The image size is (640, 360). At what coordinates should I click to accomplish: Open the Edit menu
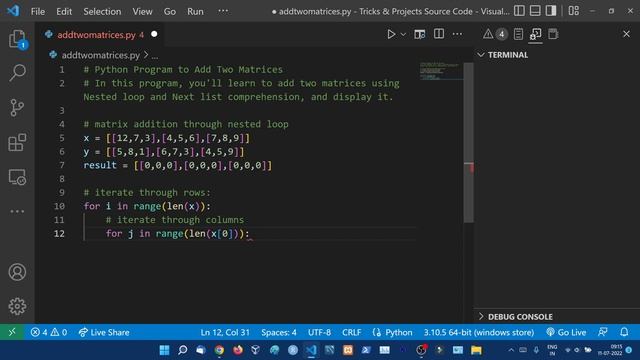(64, 11)
